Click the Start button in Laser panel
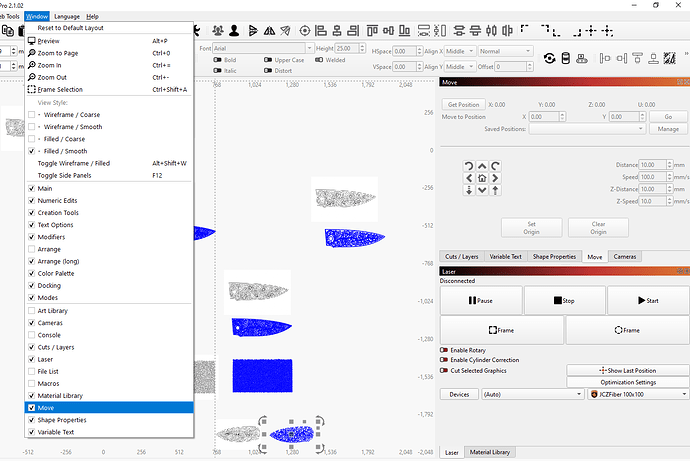Viewport: 690px width, 461px height. (648, 300)
